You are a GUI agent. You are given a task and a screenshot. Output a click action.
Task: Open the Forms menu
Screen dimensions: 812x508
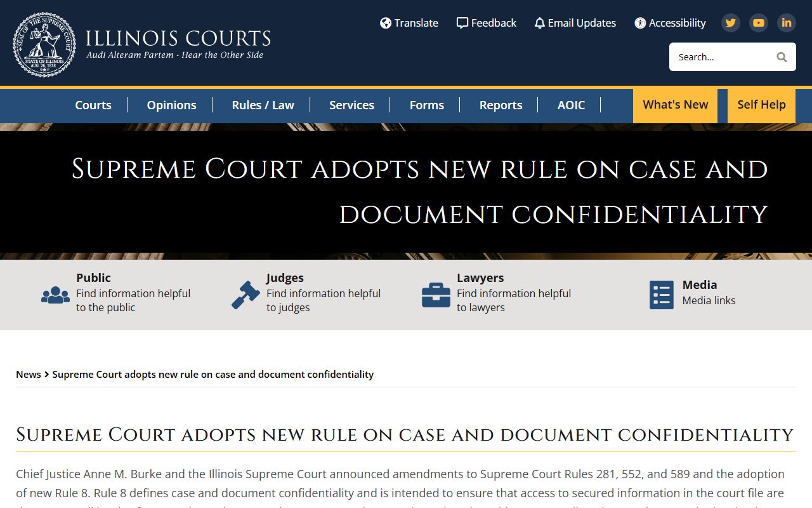coord(427,105)
